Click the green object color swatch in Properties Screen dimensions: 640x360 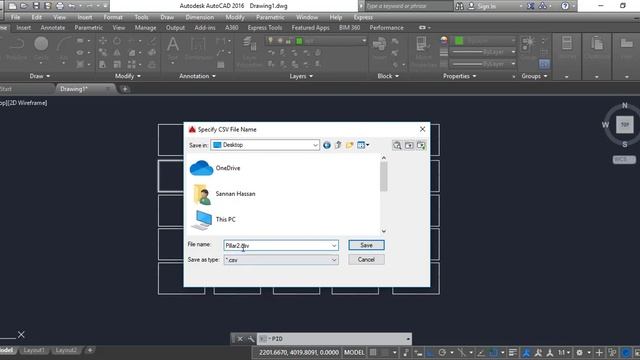point(459,40)
